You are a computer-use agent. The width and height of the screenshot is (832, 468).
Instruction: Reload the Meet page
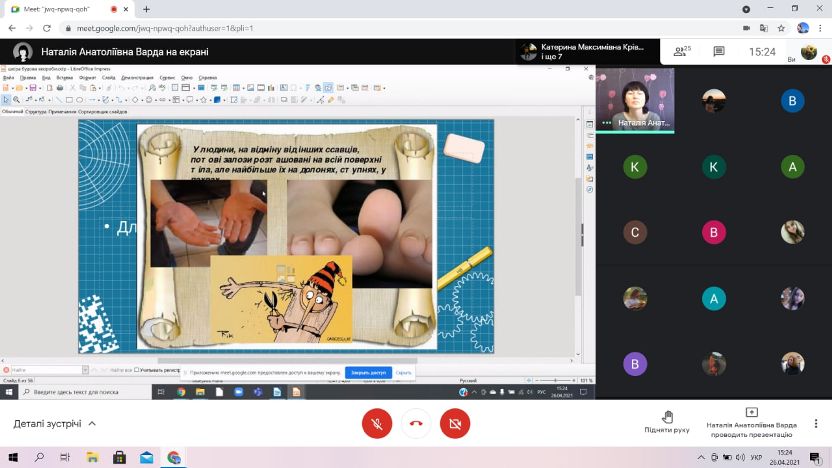48,28
